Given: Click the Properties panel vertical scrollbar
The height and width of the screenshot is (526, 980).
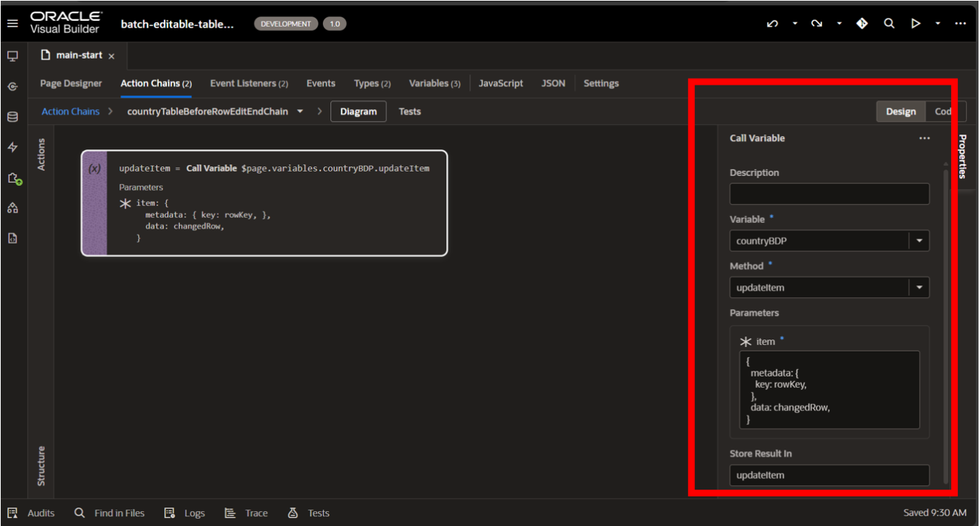Looking at the screenshot, I should tap(945, 327).
